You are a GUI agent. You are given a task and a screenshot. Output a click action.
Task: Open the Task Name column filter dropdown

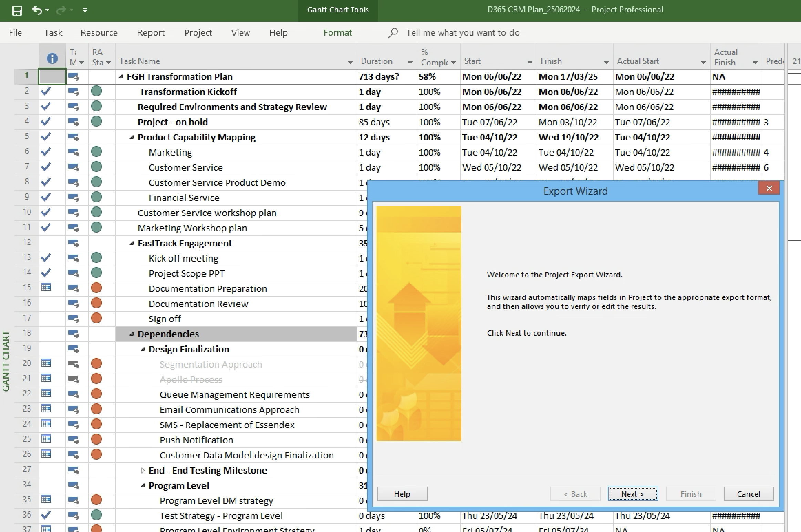tap(350, 62)
